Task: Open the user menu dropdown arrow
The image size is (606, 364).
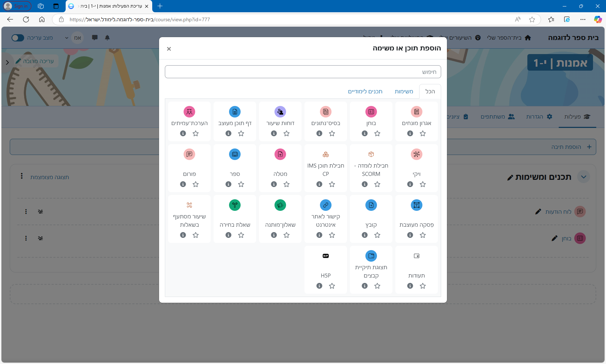Action: click(x=67, y=38)
